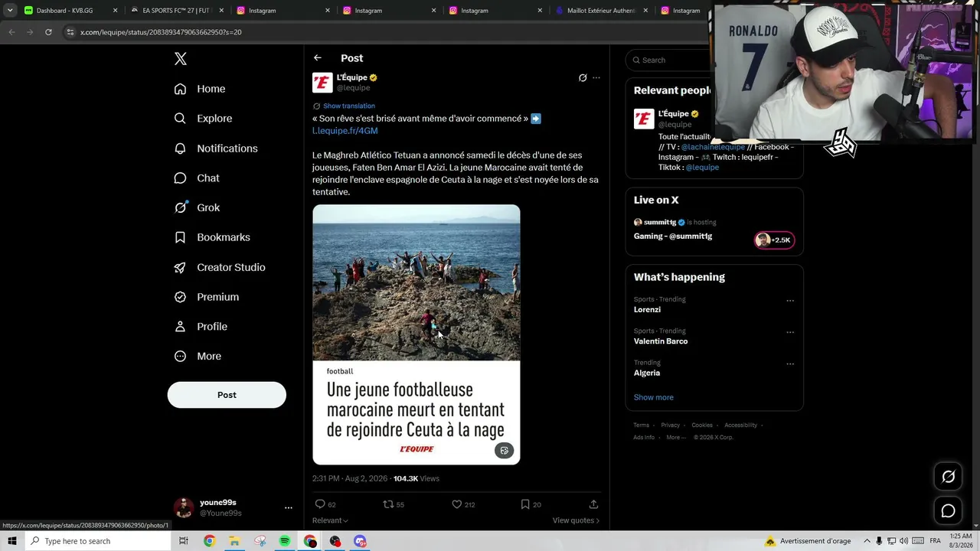980x551 pixels.
Task: Click the site info icon in address bar
Action: click(x=70, y=32)
